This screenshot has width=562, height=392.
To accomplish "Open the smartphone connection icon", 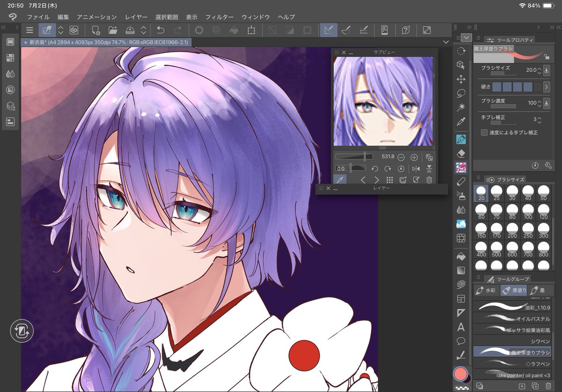I will coord(384,30).
